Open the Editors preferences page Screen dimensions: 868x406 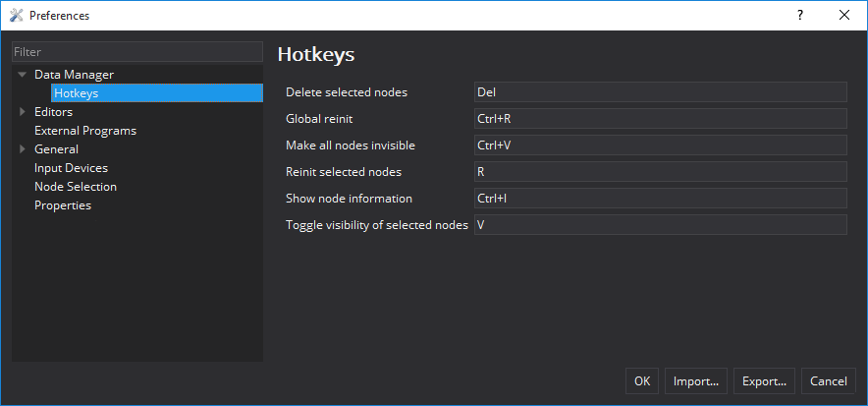point(53,112)
